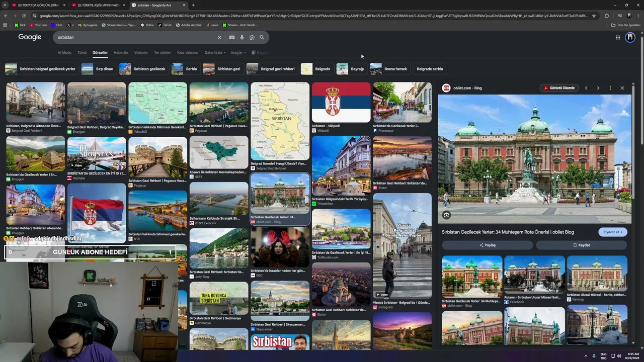644x362 pixels.
Task: Switch to the Kısa videolar tab
Action: (188, 53)
